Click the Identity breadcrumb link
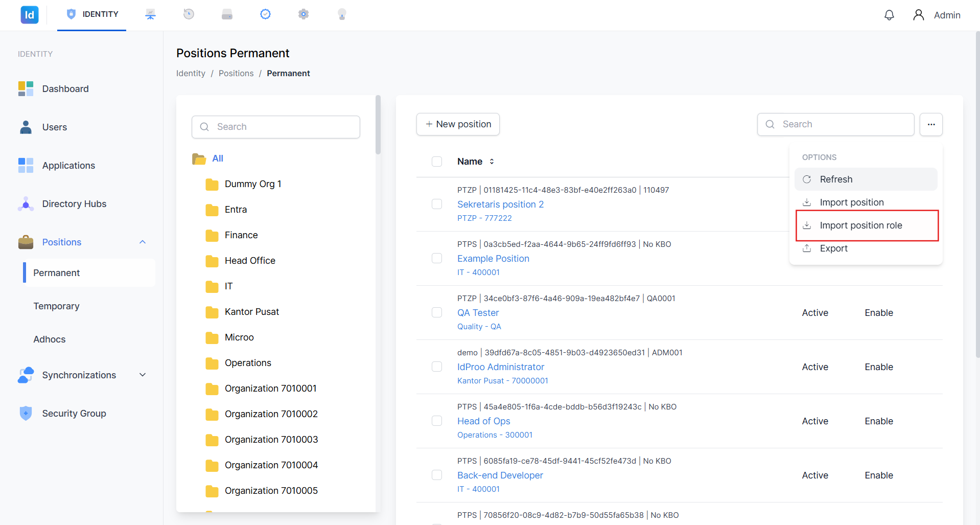The image size is (980, 525). tap(191, 74)
